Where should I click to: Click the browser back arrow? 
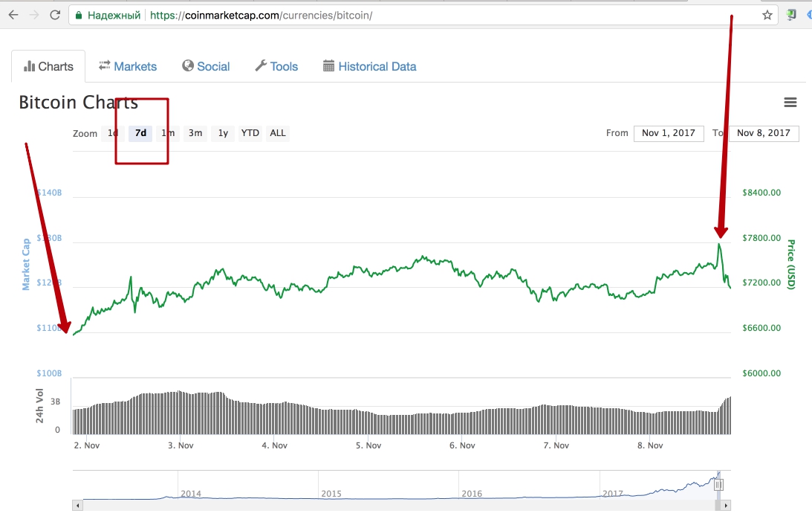click(x=13, y=15)
